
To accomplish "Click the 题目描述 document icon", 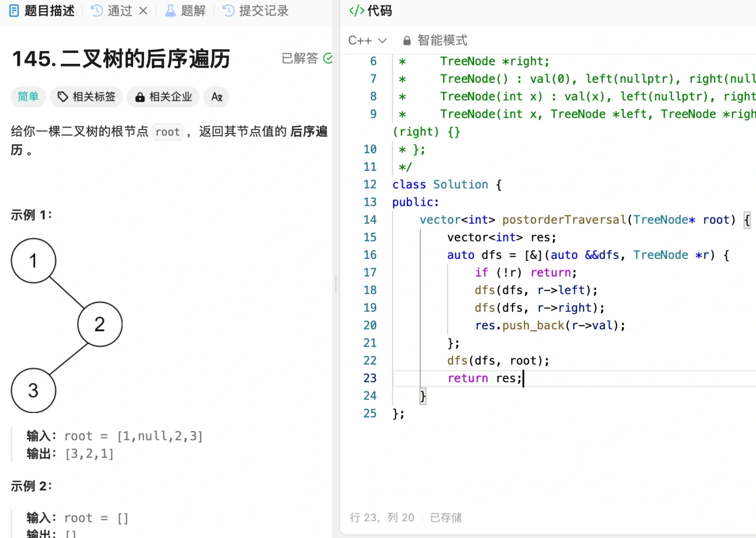I will point(14,10).
